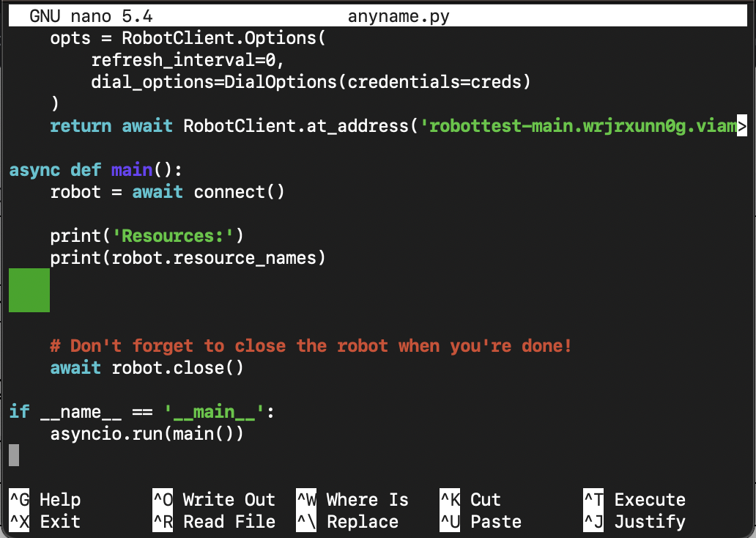Click the ^J Justify shortcut

(641, 522)
